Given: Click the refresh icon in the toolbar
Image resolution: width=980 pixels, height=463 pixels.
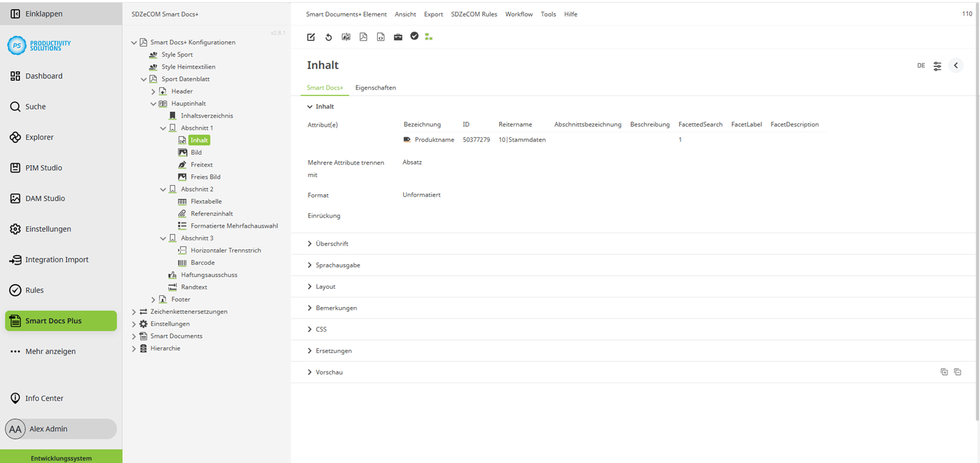Looking at the screenshot, I should [x=329, y=37].
